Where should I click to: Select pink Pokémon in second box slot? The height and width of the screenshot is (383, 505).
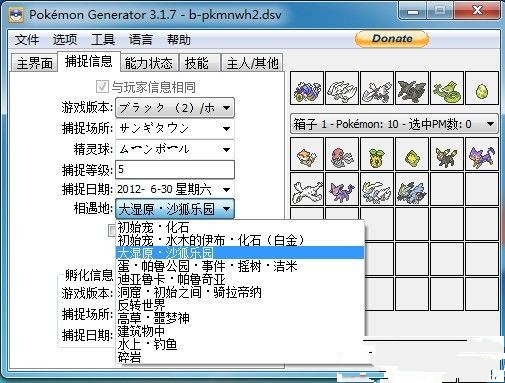[x=342, y=154]
